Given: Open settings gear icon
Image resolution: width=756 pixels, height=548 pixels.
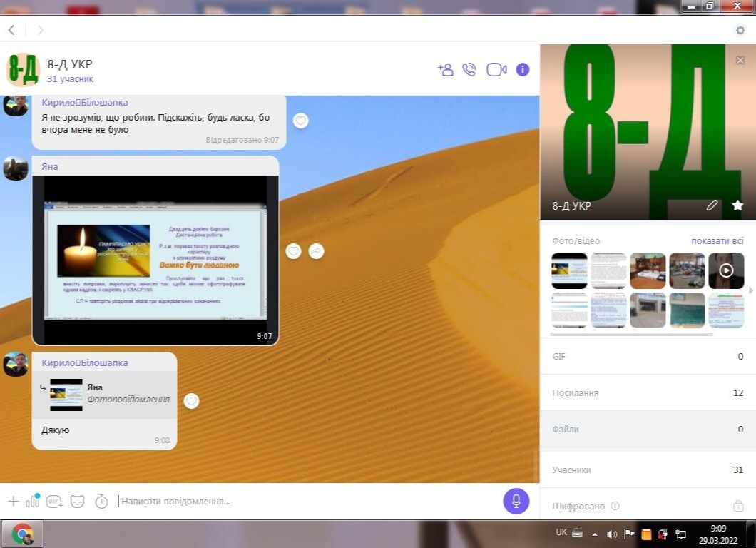Looking at the screenshot, I should tap(740, 31).
